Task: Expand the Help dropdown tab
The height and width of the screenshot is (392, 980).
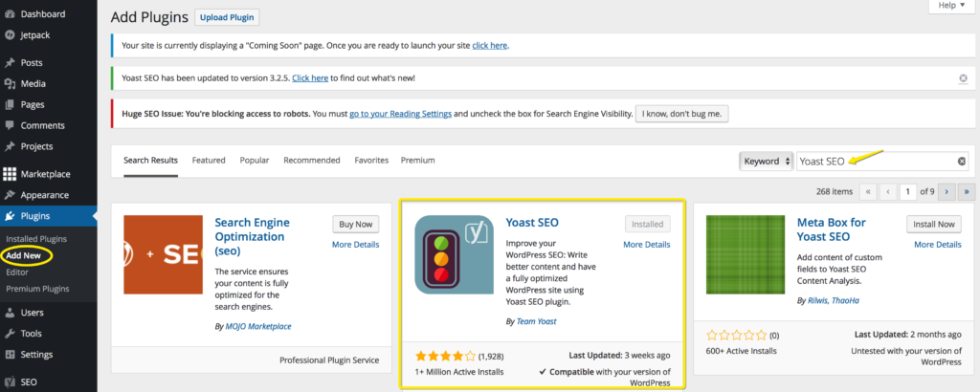Action: (x=951, y=6)
